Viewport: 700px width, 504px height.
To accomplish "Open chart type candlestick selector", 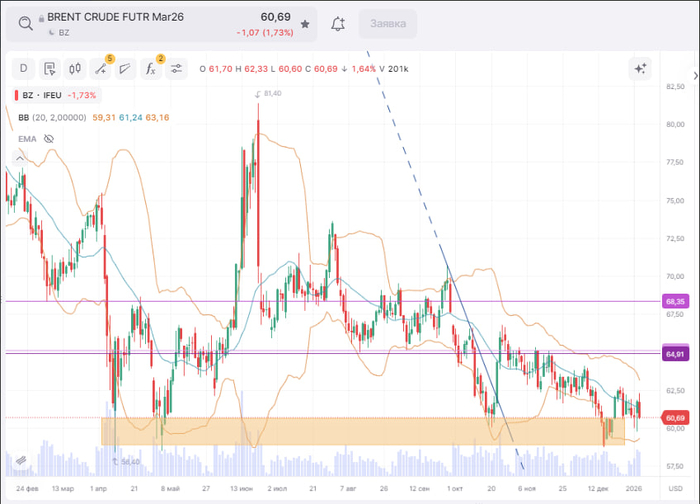I will point(74,69).
